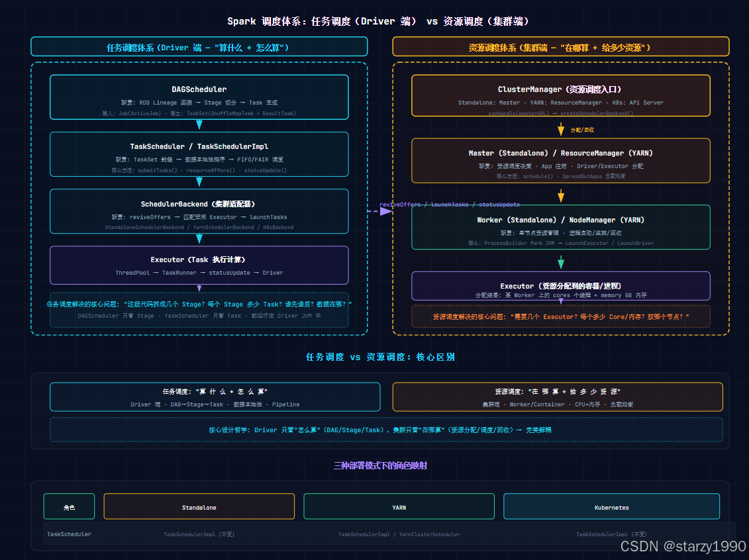Viewport: 749px width, 560px height.
Task: Click 'Worker (Standalone) / NodeManager (YARN)' title
Action: [x=561, y=220]
